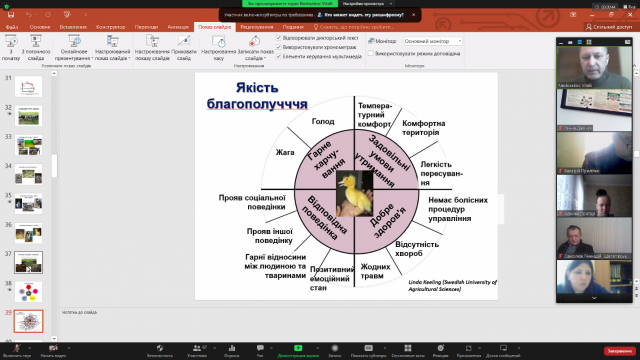Expand Record Slide Show dropdown
Image resolution: width=640 pixels, height=360 pixels.
(x=256, y=58)
